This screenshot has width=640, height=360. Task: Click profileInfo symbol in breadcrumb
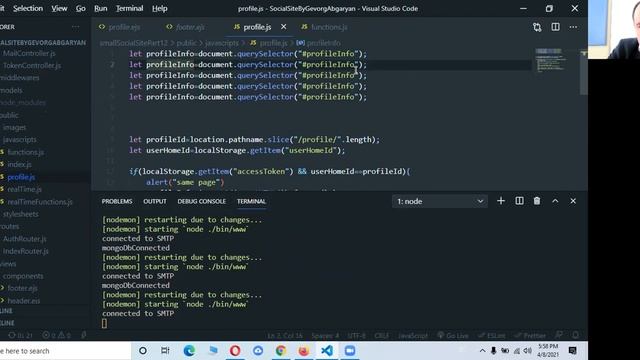click(x=323, y=43)
